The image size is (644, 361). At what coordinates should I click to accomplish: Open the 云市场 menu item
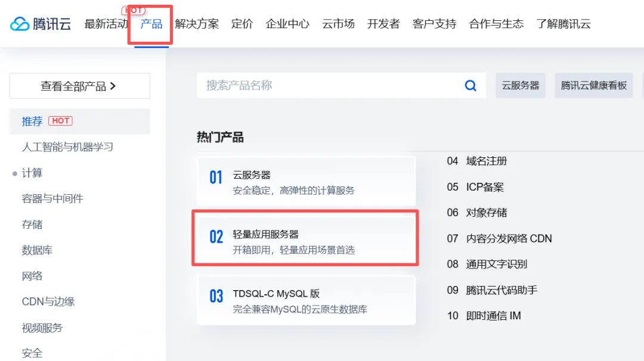pyautogui.click(x=338, y=24)
